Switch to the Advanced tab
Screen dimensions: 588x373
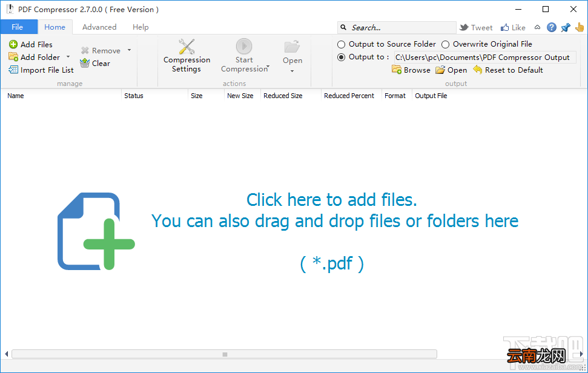coord(99,27)
